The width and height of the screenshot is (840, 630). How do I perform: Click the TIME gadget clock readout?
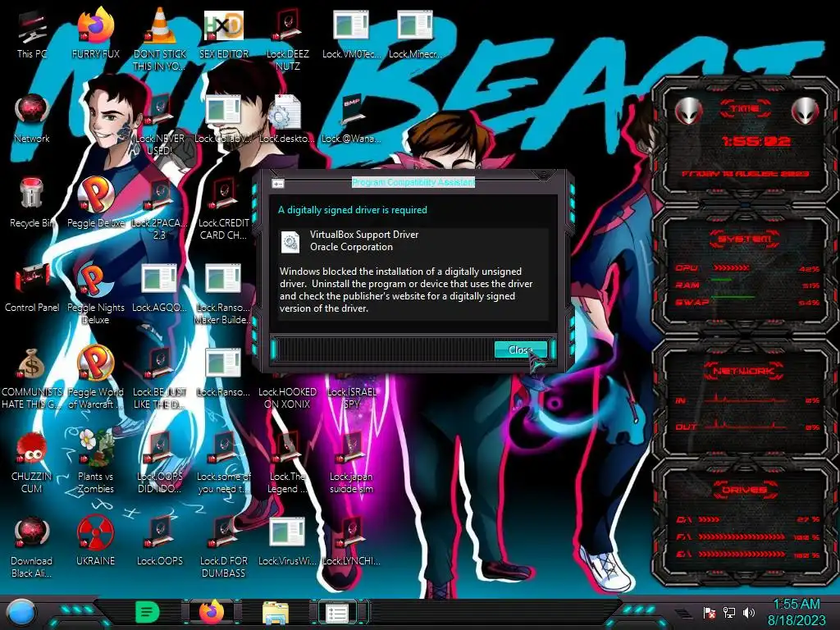pos(756,141)
